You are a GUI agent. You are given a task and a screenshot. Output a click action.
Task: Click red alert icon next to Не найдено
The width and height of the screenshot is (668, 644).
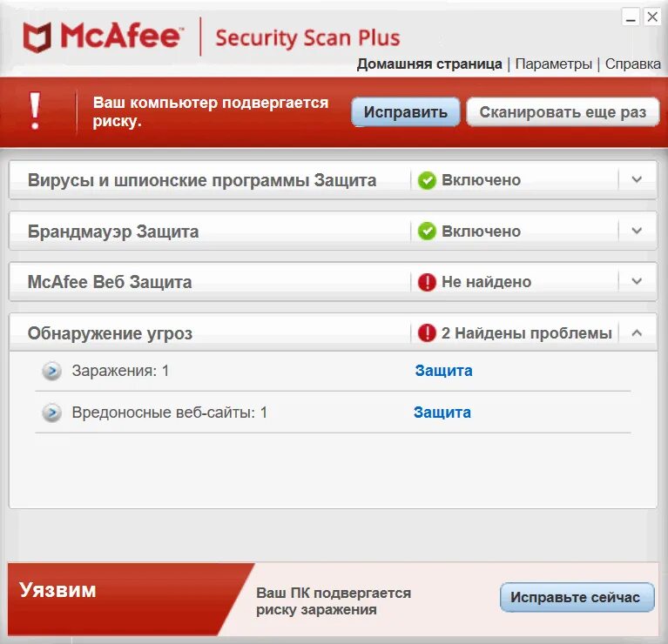pyautogui.click(x=427, y=282)
